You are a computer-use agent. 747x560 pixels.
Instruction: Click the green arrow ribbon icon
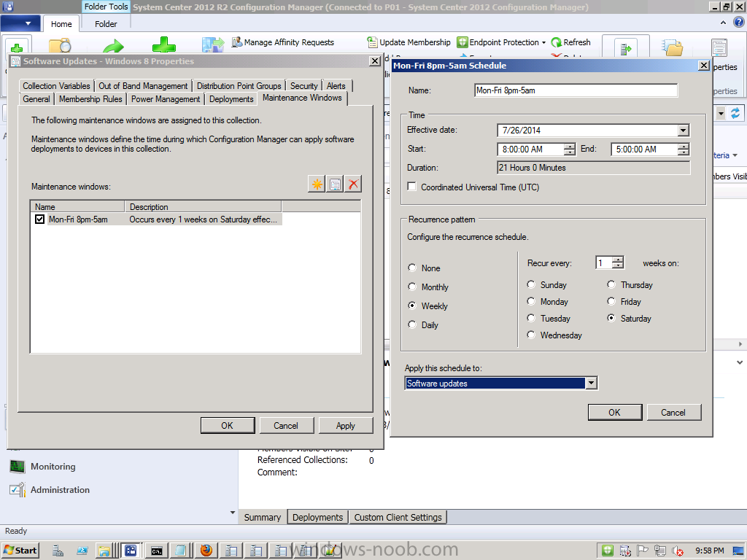pos(113,46)
